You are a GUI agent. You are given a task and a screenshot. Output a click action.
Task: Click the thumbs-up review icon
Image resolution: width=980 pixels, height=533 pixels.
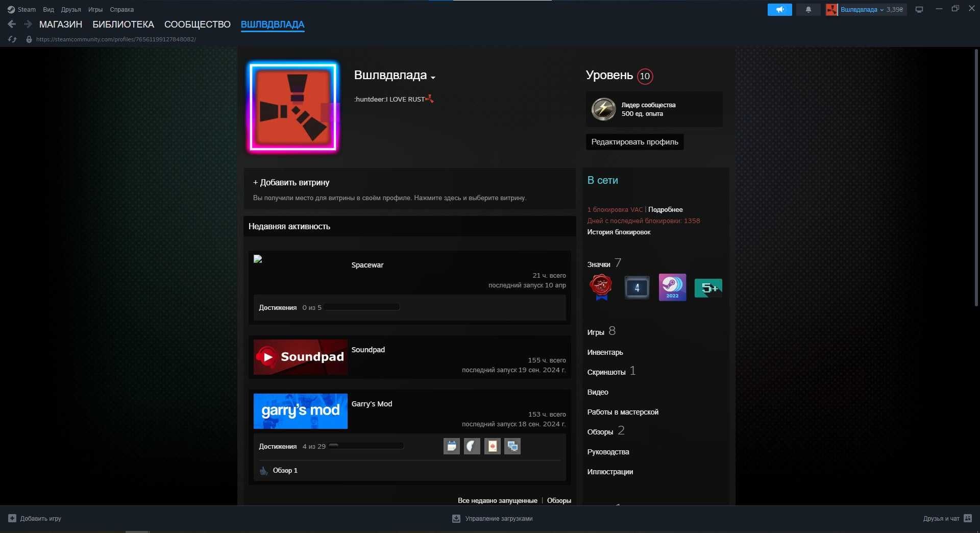tap(264, 471)
